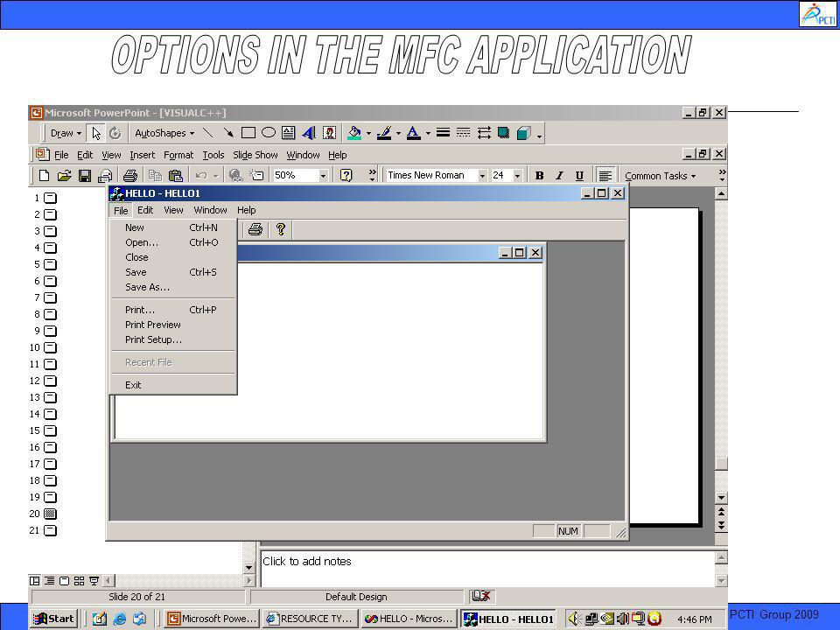
Task: Click the printer icon in HELLO toolbar
Action: click(255, 229)
